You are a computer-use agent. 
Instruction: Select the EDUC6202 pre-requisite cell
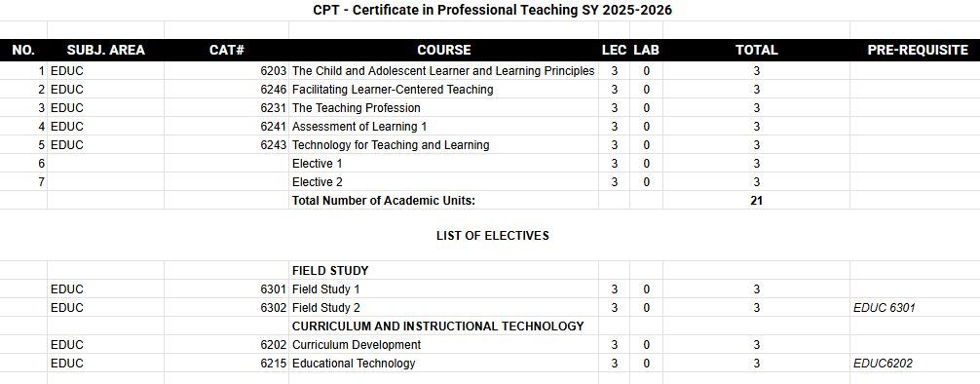tap(915, 364)
